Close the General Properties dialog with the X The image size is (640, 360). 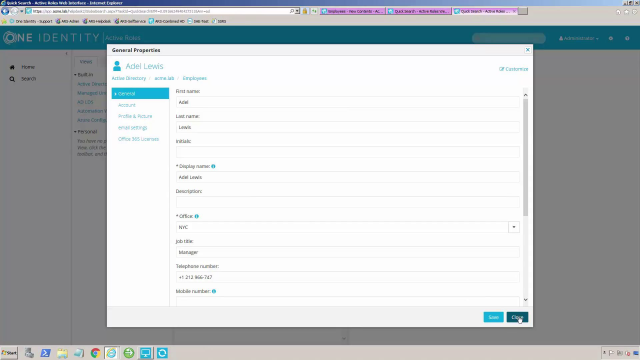coord(527,50)
